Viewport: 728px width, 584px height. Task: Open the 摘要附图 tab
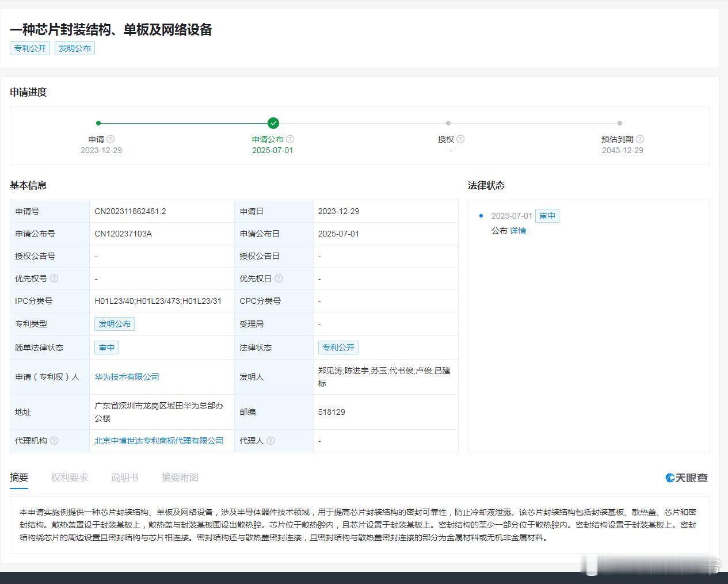(x=180, y=478)
